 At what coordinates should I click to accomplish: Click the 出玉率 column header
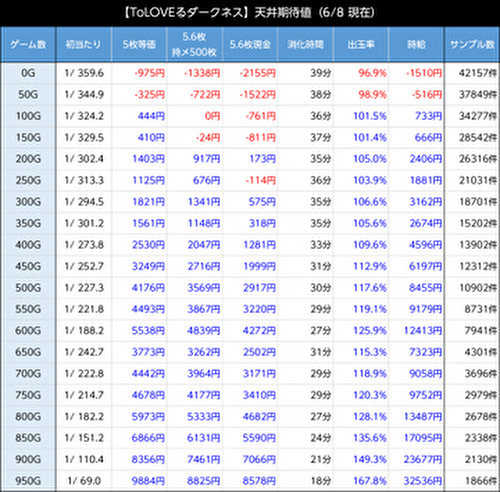coord(361,44)
